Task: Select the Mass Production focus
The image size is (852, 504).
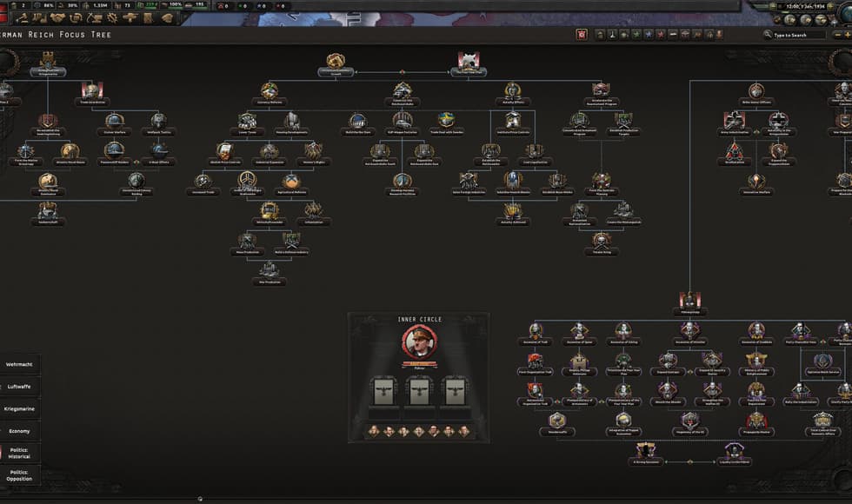Action: tap(247, 244)
